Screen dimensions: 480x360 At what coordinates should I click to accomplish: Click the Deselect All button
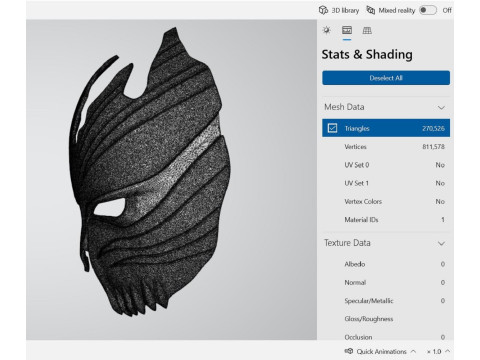coord(386,78)
